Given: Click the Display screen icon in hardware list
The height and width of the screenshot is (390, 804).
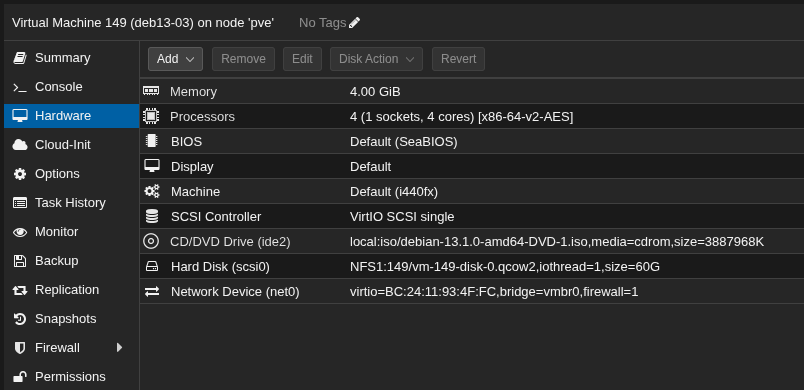Looking at the screenshot, I should (151, 166).
